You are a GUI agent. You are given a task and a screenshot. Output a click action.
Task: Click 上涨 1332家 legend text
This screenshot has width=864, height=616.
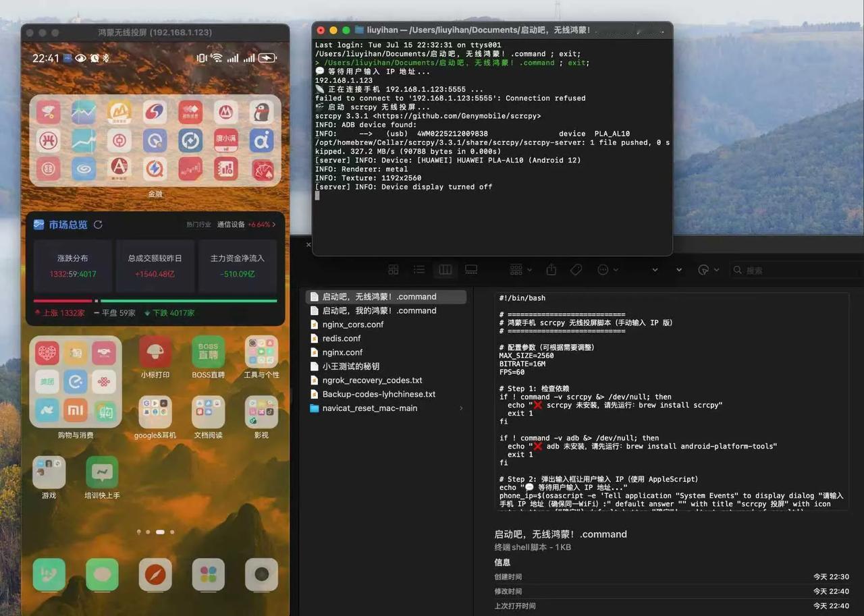click(63, 313)
